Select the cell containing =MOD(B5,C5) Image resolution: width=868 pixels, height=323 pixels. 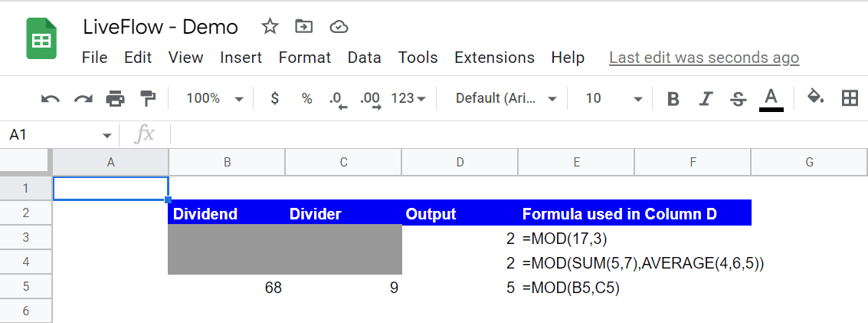click(x=576, y=287)
